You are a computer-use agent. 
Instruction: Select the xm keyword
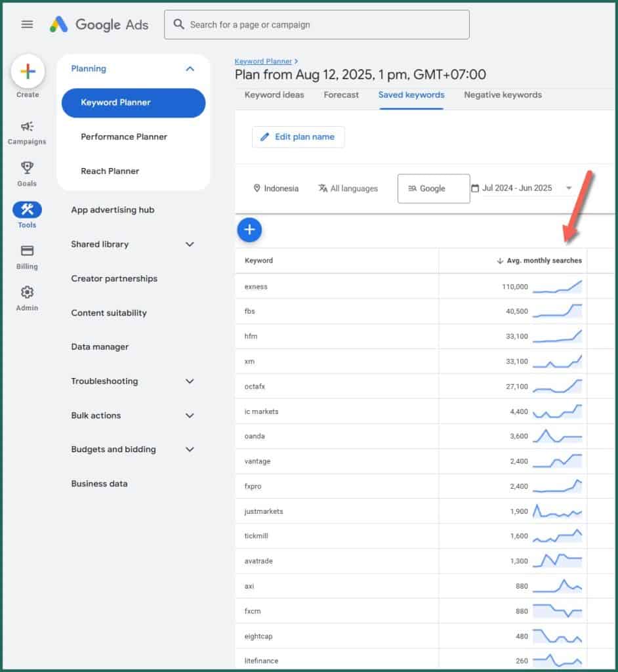click(249, 362)
